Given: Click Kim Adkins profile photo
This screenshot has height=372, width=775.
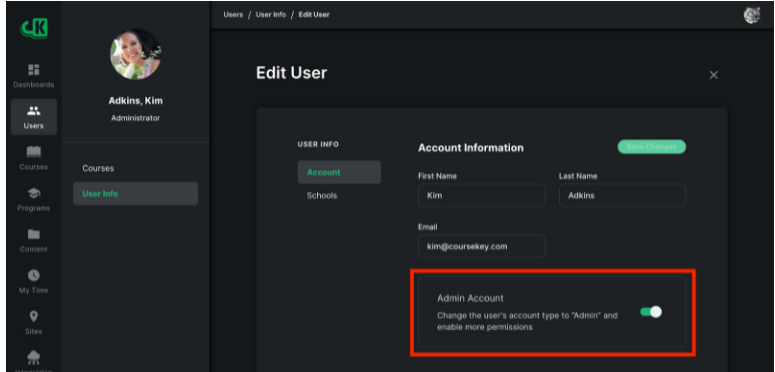Looking at the screenshot, I should coord(135,54).
